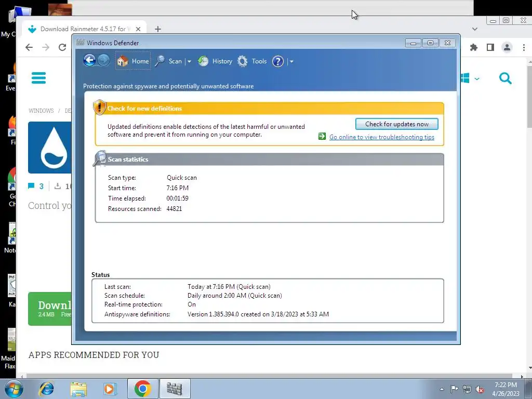Click the comments count icon
The image size is (532, 399).
[x=31, y=186]
